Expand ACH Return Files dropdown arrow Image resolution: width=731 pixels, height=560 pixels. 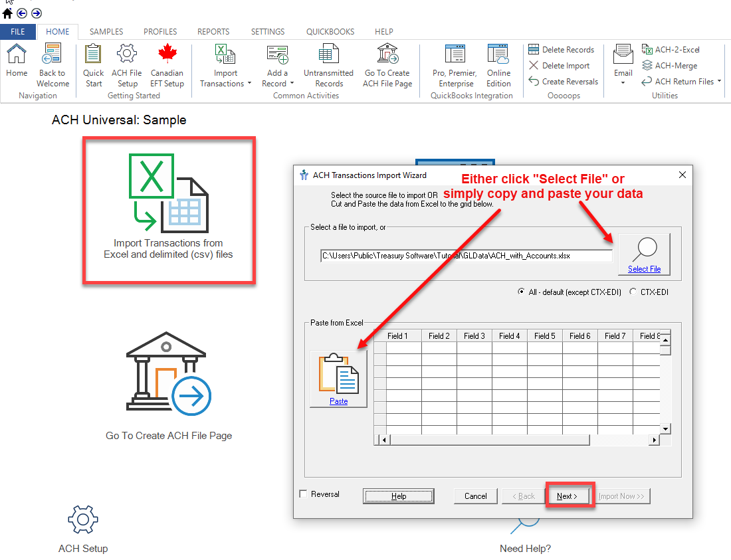point(719,81)
